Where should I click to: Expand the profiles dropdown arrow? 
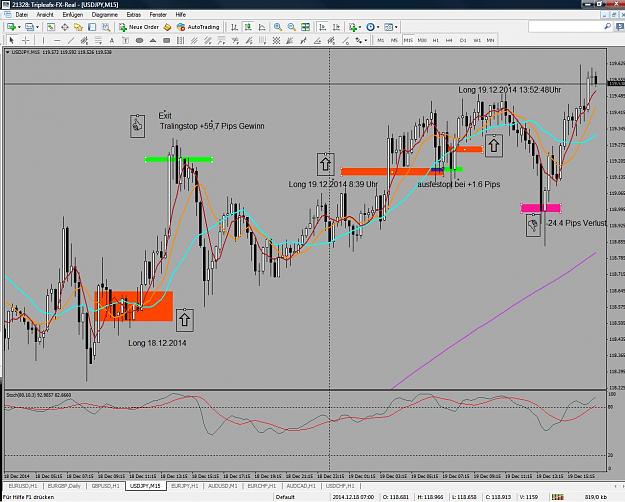[37, 27]
